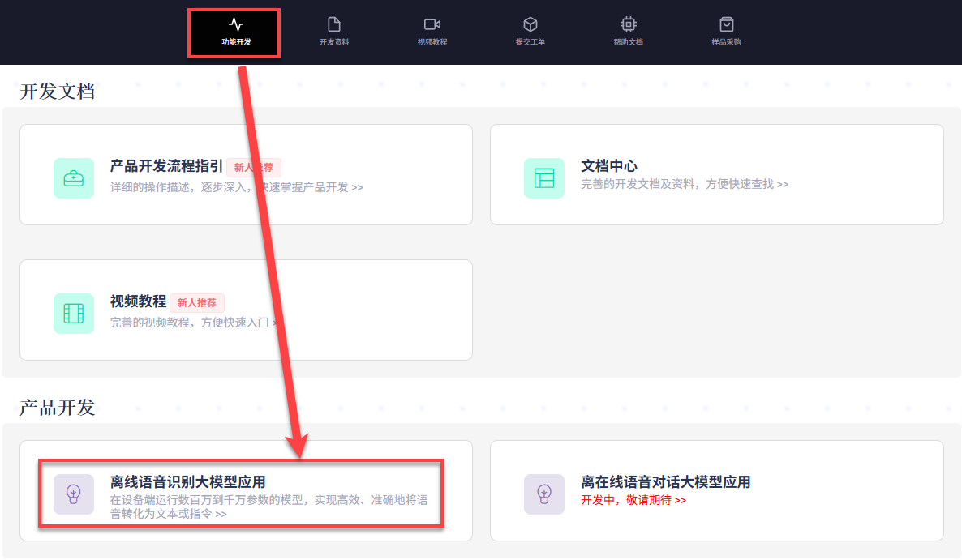Click 新人推荐 badge beside 视频教程 card title
Image resolution: width=962 pixels, height=560 pixels.
(197, 303)
